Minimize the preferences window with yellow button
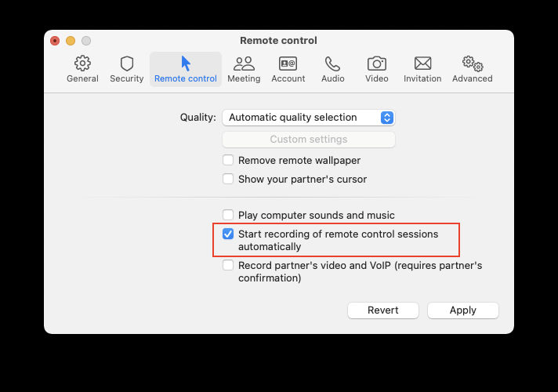Image resolution: width=558 pixels, height=392 pixels. [71, 41]
